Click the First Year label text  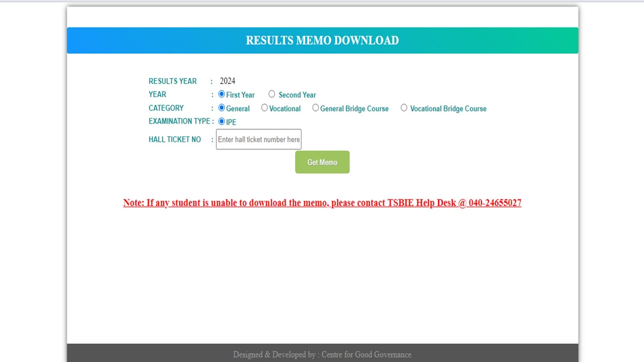pyautogui.click(x=240, y=95)
